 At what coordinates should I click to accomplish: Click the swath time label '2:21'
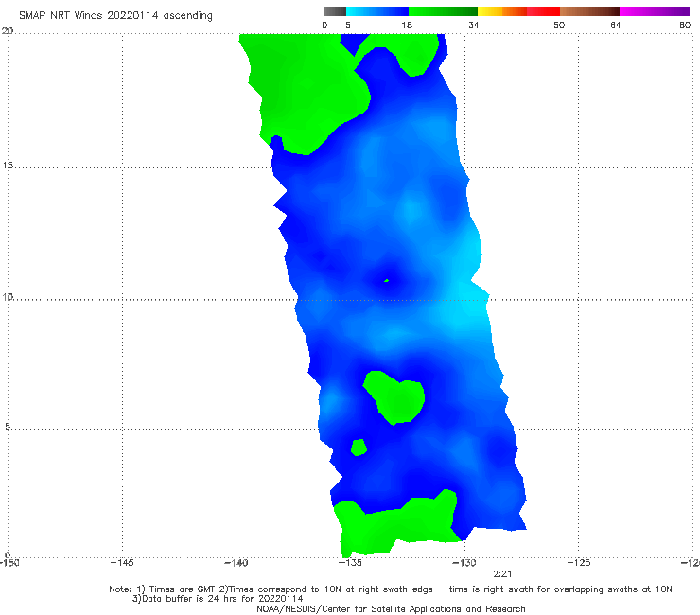502,574
